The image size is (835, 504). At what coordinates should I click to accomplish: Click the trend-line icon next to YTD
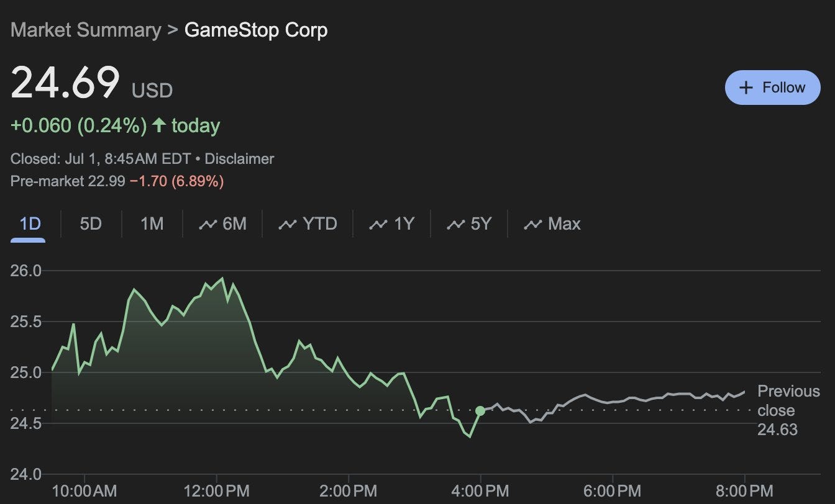(287, 225)
